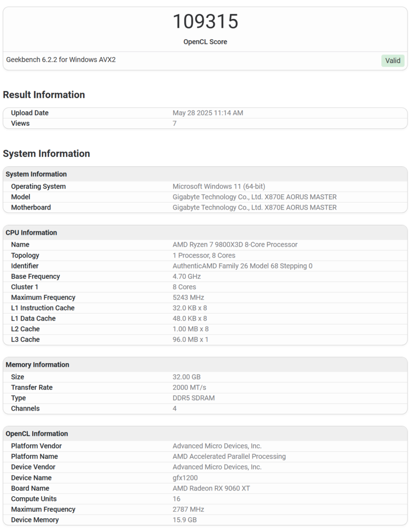Click the Result Information heading
Screen dimensions: 414x532
(44, 95)
